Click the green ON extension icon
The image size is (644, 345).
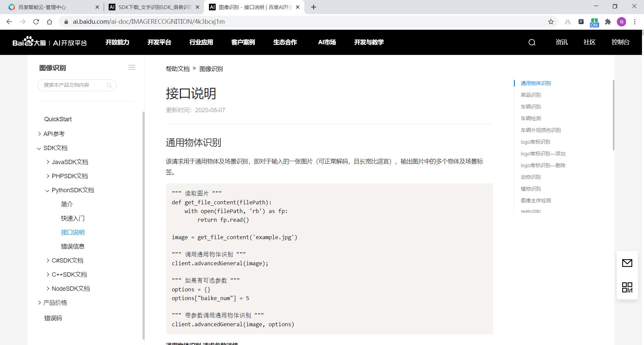(594, 22)
